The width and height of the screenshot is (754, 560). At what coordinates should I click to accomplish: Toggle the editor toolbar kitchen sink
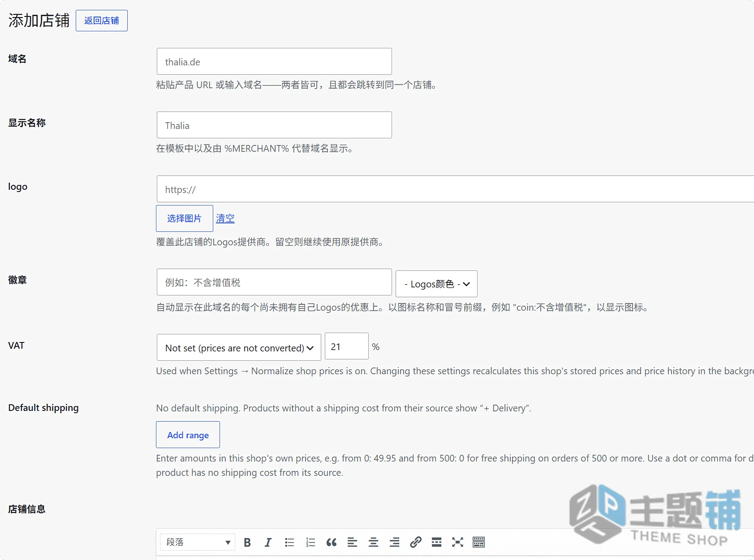click(479, 543)
